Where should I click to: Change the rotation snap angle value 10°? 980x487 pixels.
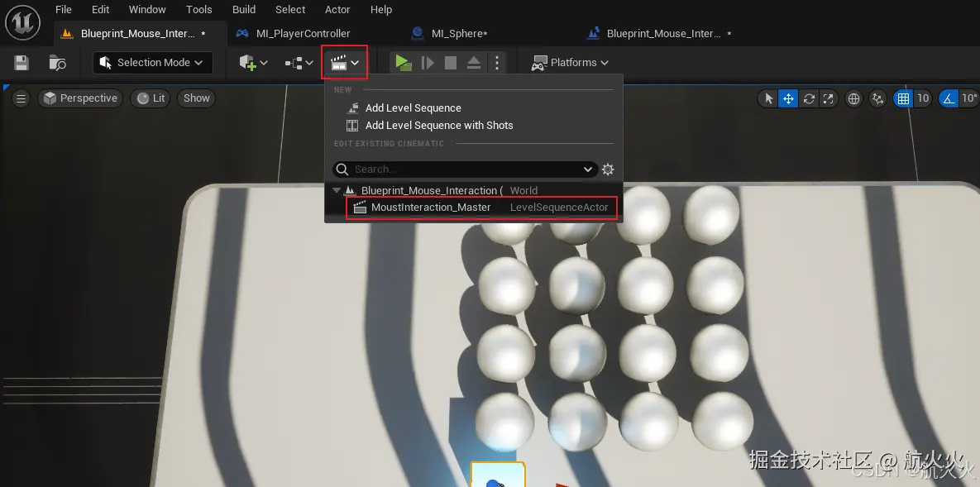point(969,98)
